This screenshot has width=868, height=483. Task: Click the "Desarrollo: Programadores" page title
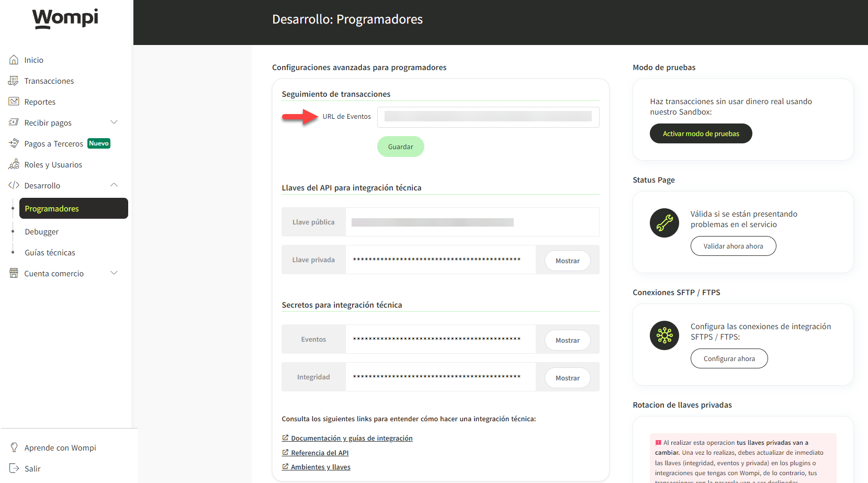point(347,19)
